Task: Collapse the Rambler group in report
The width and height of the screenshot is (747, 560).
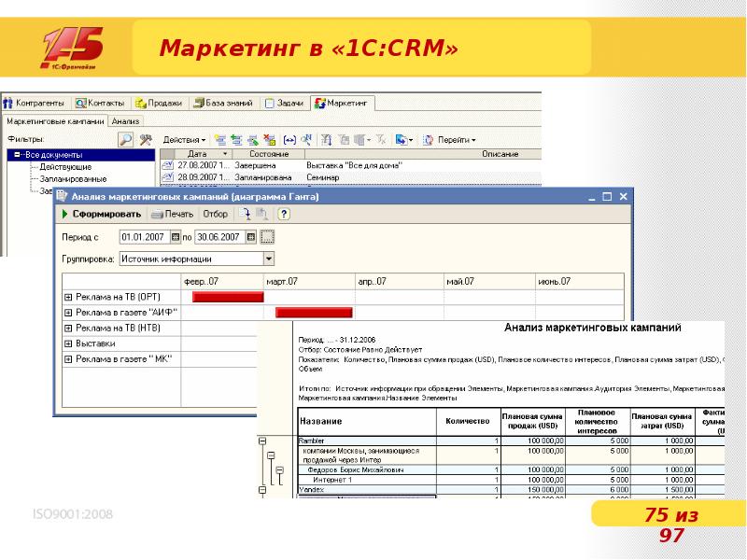Action: click(x=262, y=440)
